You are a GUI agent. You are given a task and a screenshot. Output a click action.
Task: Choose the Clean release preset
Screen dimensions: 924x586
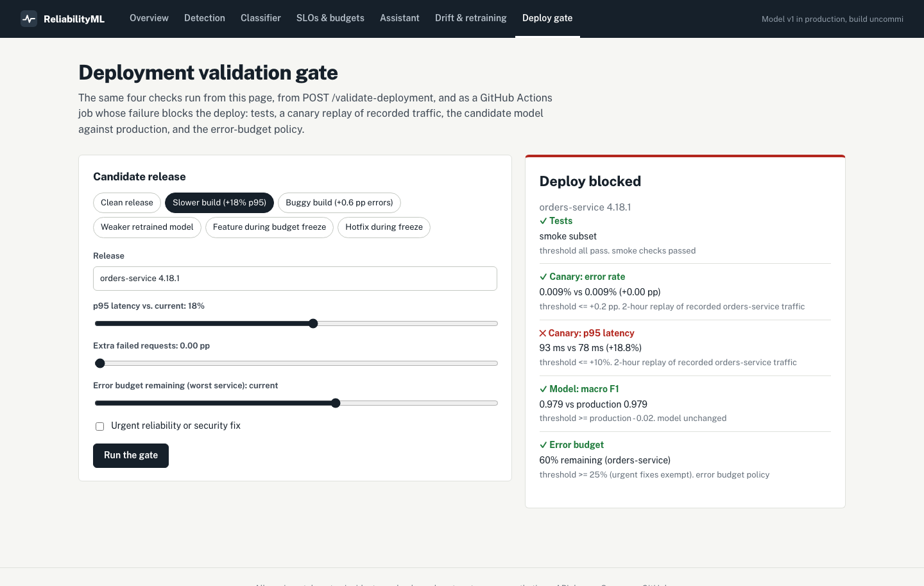click(x=127, y=203)
